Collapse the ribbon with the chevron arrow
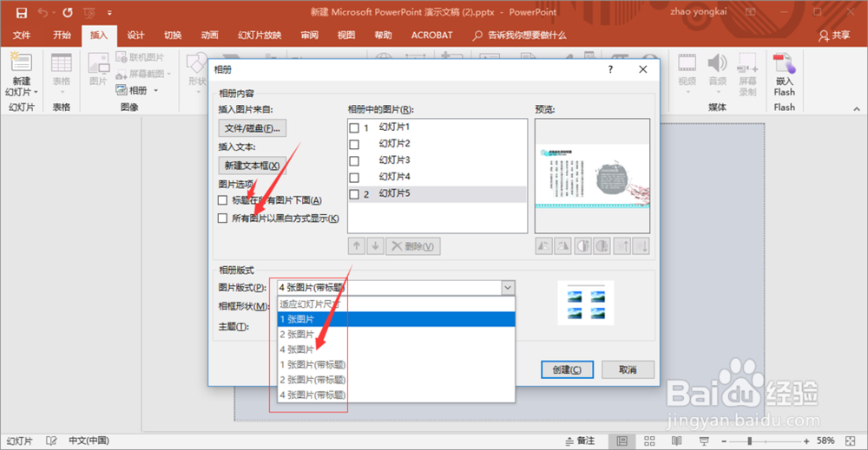The image size is (868, 450). (x=857, y=109)
